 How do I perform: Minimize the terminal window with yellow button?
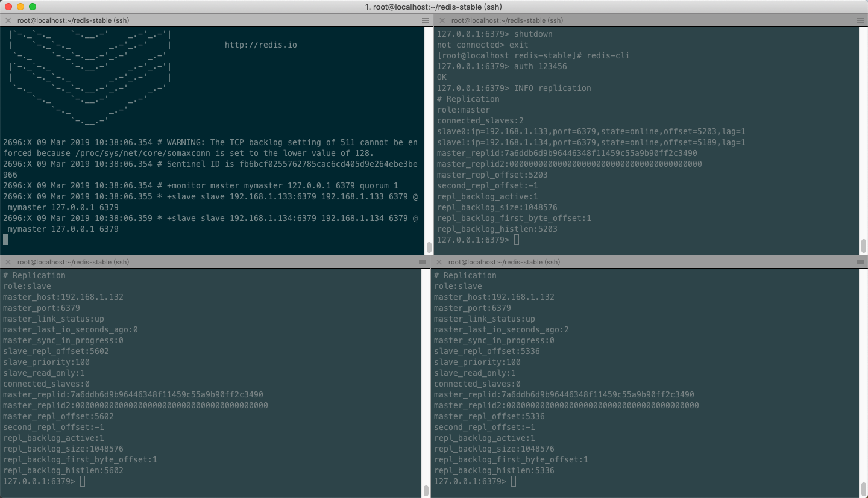pos(20,7)
